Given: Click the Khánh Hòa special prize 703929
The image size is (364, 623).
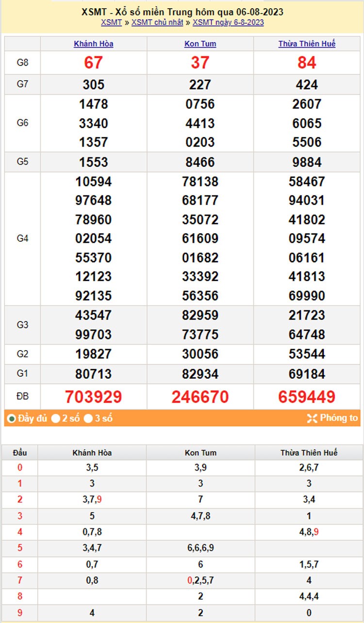Looking at the screenshot, I should tap(93, 397).
